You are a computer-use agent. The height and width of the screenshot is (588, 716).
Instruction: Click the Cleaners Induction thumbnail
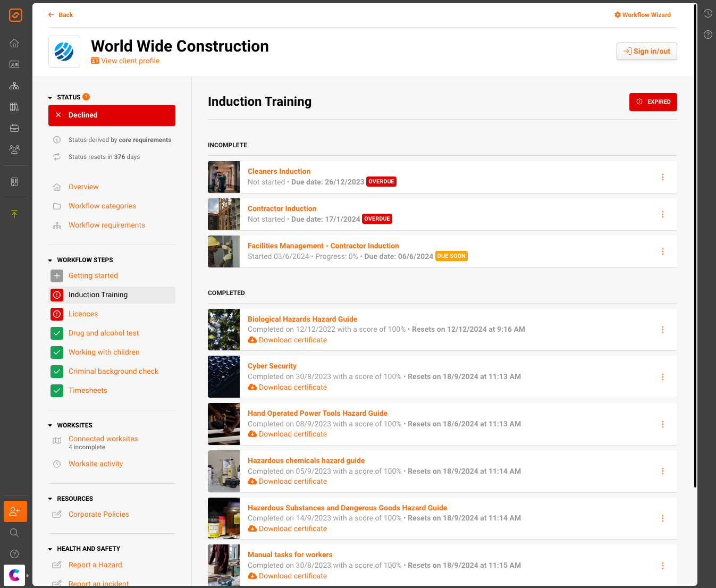tap(224, 177)
